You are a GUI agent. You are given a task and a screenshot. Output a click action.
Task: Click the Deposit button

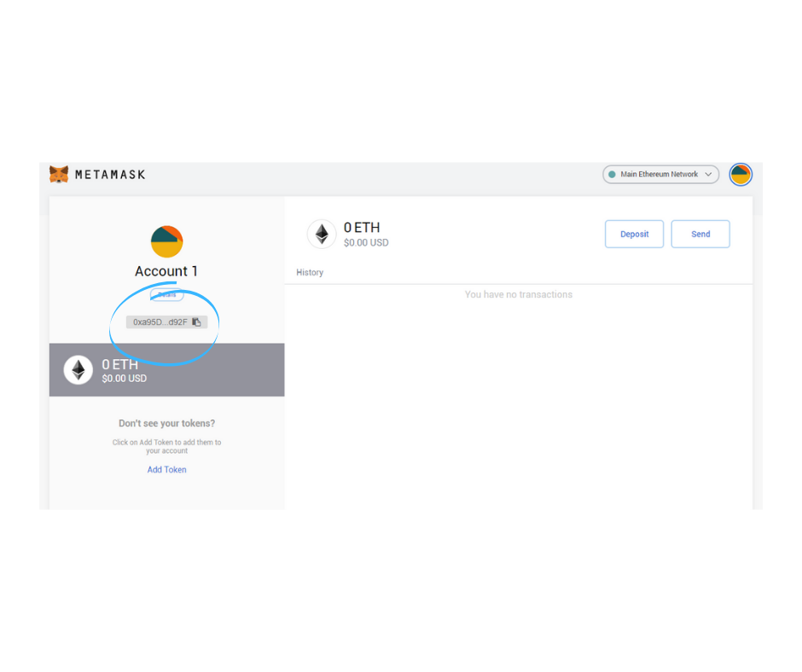[x=634, y=235]
